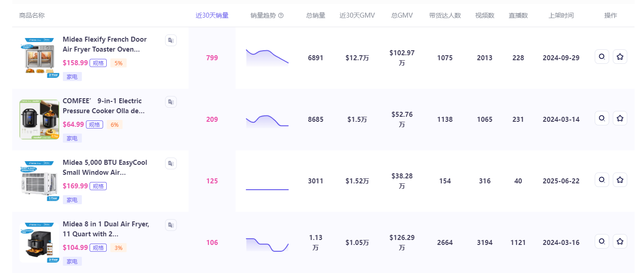This screenshot has width=644, height=273.
Task: Click the magnifier icon on the COMFEE row
Action: coord(601,118)
